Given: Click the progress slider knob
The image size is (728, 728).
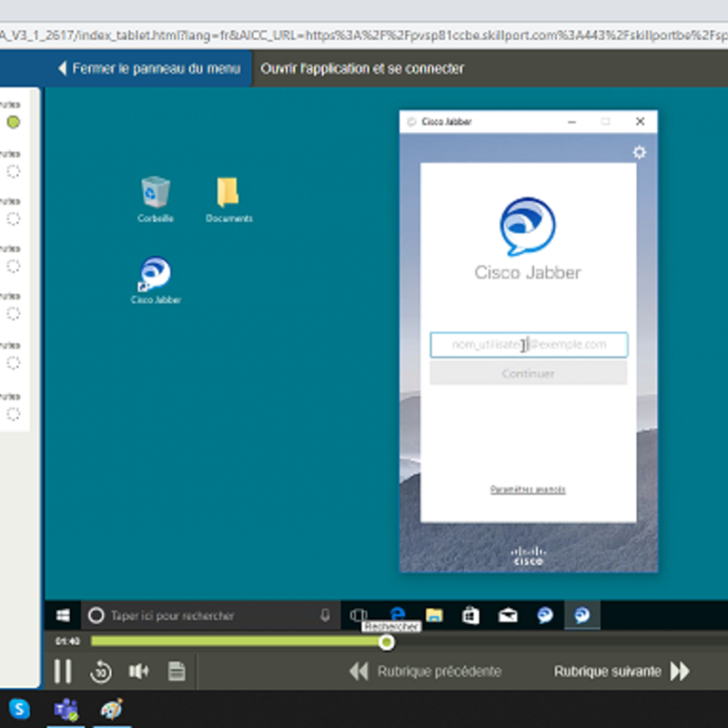Looking at the screenshot, I should pos(386,642).
